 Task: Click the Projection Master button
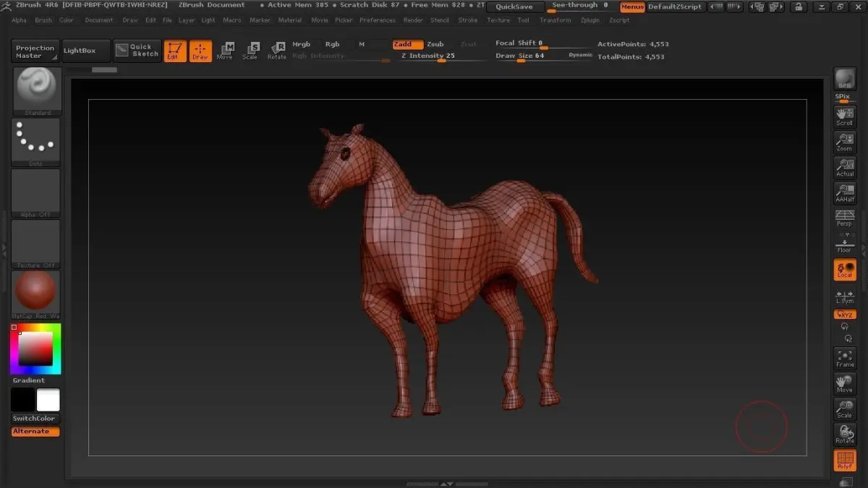tap(35, 51)
